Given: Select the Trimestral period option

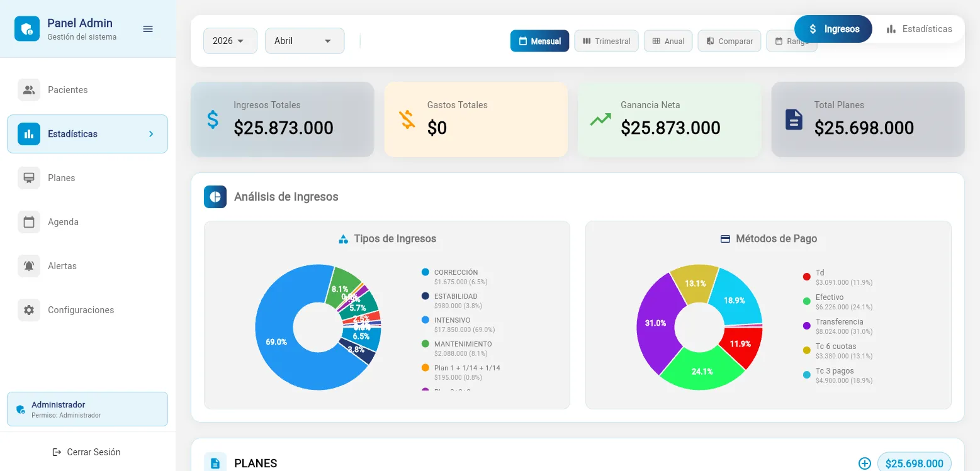Looking at the screenshot, I should tap(606, 41).
